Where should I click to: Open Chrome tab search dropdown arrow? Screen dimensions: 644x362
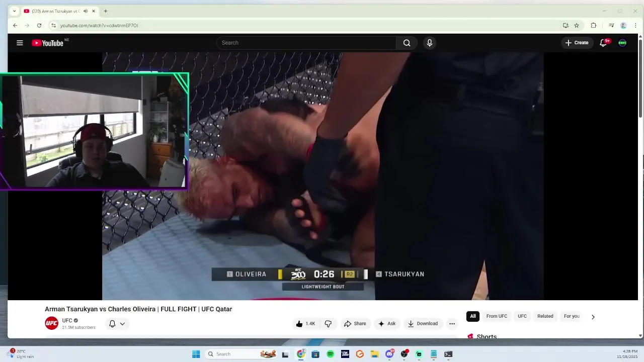[x=14, y=11]
